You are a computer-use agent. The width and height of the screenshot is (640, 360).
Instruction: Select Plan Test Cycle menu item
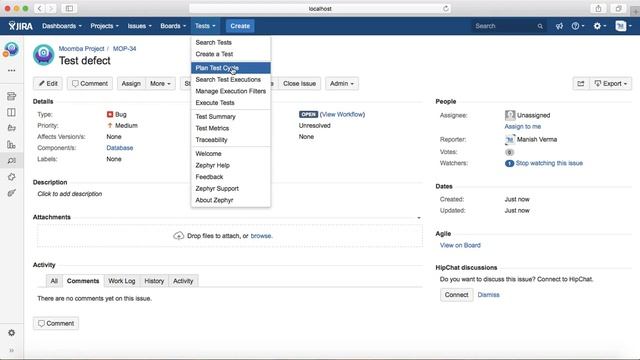(x=231, y=68)
